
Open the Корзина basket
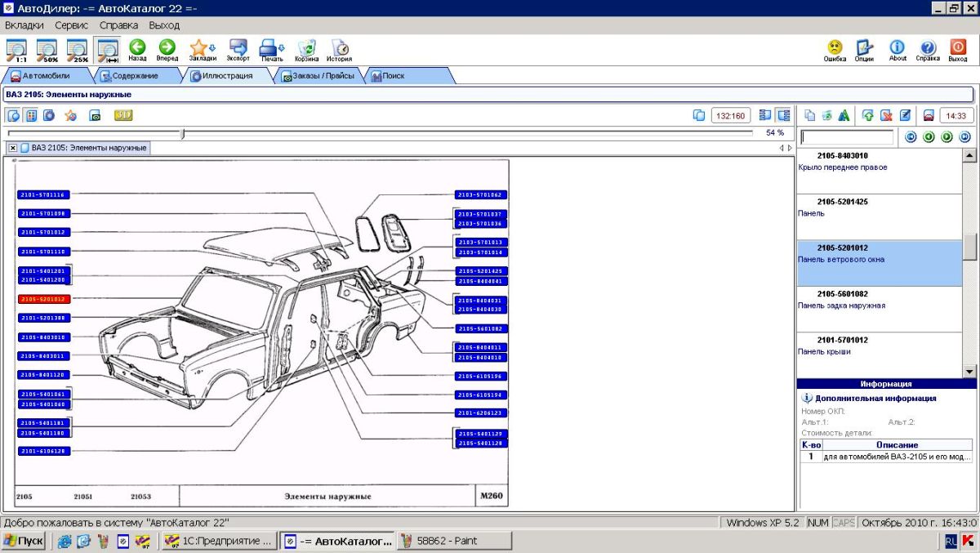coord(307,50)
